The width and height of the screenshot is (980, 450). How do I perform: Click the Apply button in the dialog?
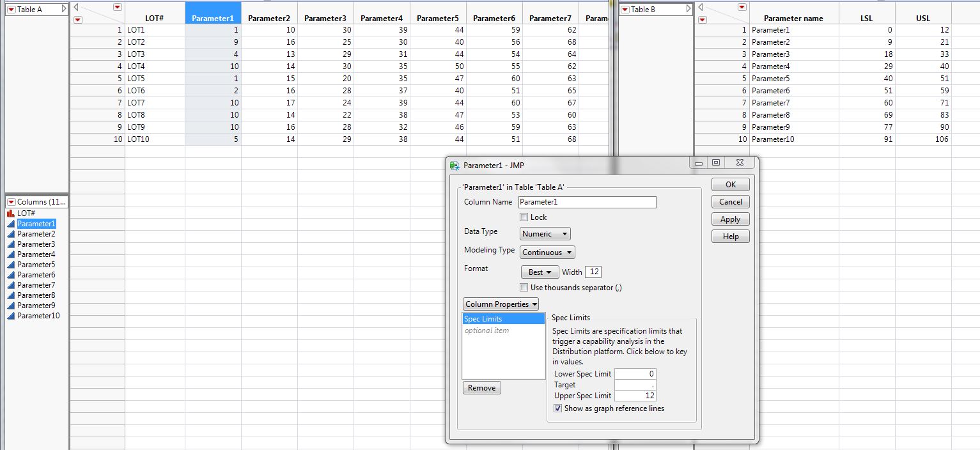729,219
